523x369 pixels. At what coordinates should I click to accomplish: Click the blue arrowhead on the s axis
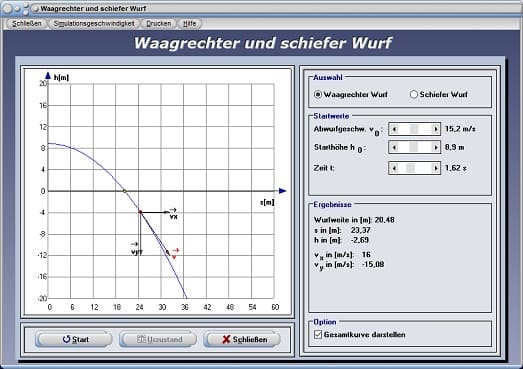click(x=283, y=191)
